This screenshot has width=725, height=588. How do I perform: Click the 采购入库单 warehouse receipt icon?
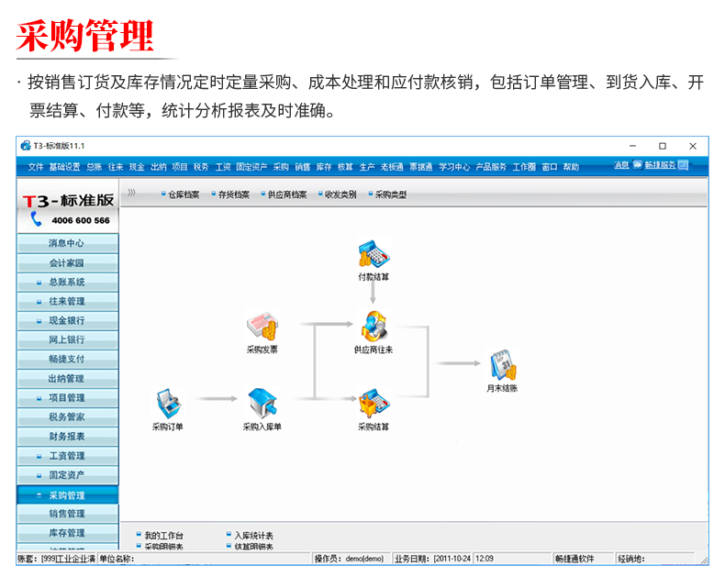(x=262, y=402)
